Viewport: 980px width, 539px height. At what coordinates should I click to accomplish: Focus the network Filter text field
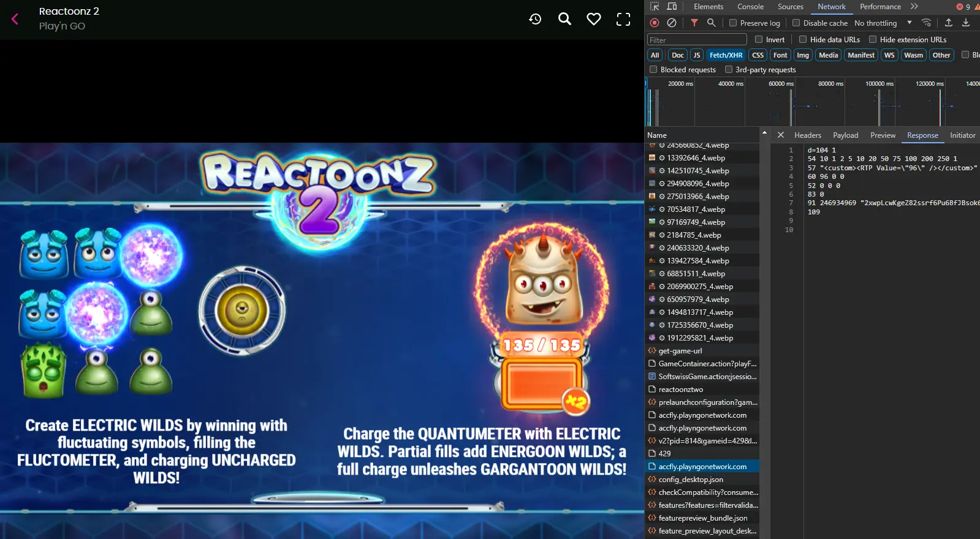[697, 40]
